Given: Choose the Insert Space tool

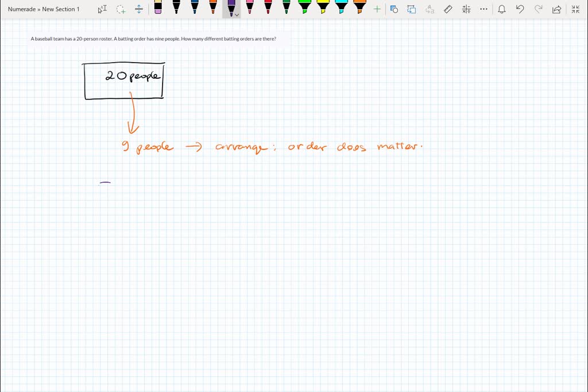Looking at the screenshot, I should 139,9.
